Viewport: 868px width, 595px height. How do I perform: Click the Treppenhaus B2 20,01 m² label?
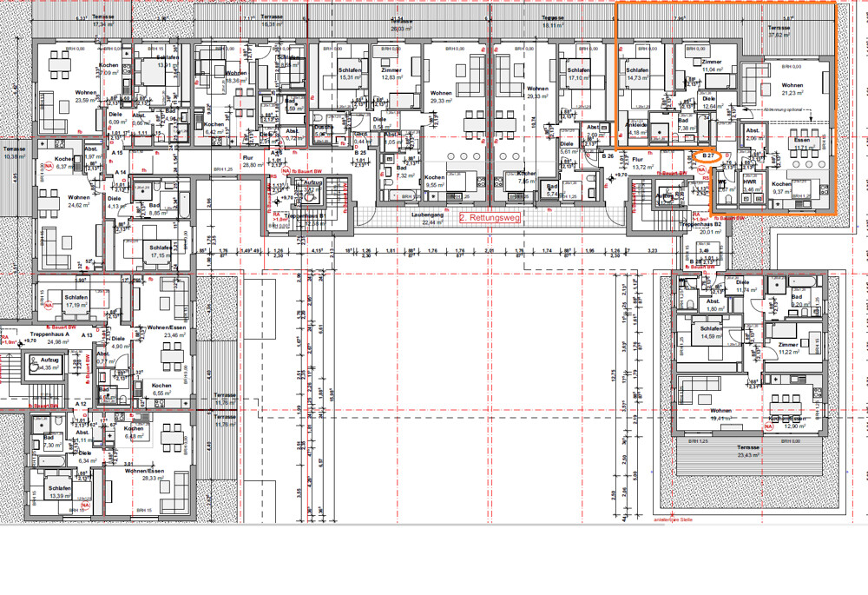pyautogui.click(x=702, y=228)
